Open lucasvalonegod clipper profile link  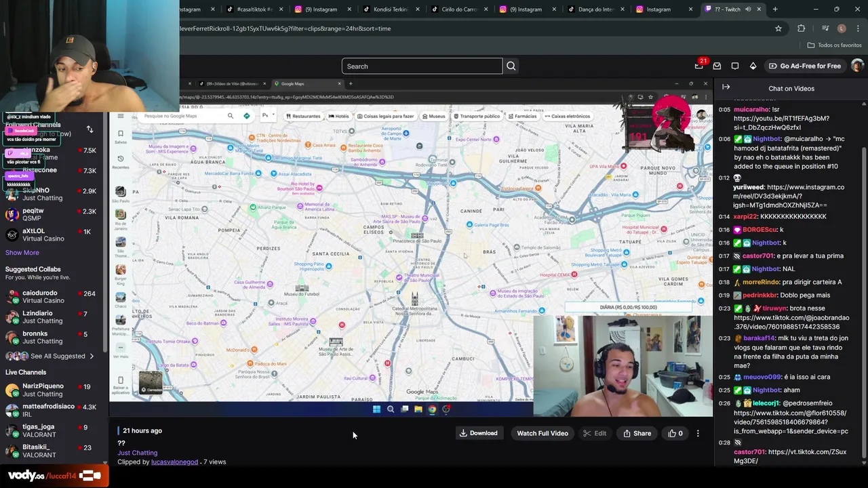coord(174,462)
